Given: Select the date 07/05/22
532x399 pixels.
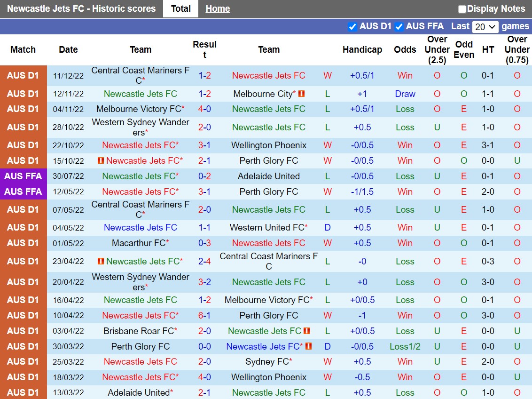Looking at the screenshot, I should pyautogui.click(x=68, y=209).
